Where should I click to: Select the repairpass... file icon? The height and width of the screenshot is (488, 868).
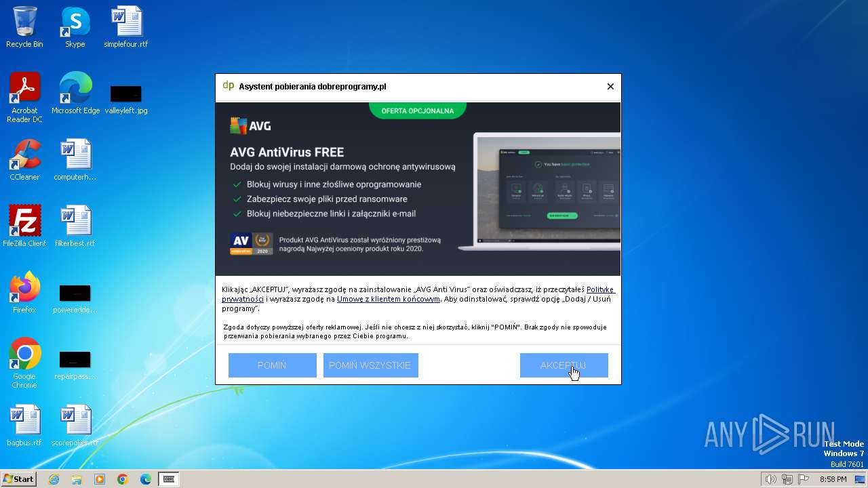click(x=75, y=365)
